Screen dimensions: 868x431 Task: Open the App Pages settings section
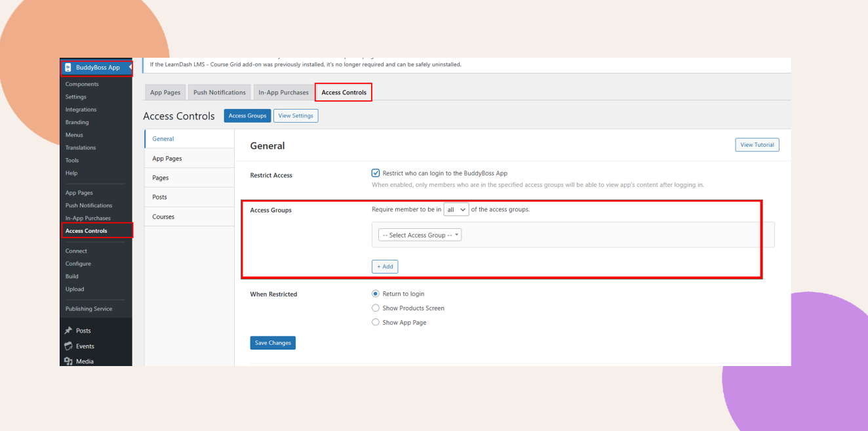(189, 158)
